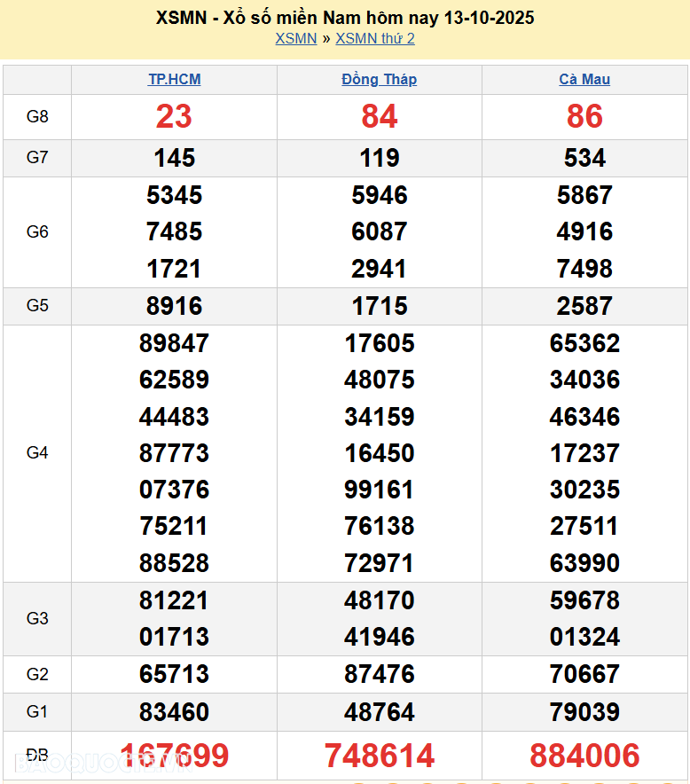Screen dimensions: 690x784
Task: Click the G8 result 23 for TP.HCM
Action: coord(174,116)
